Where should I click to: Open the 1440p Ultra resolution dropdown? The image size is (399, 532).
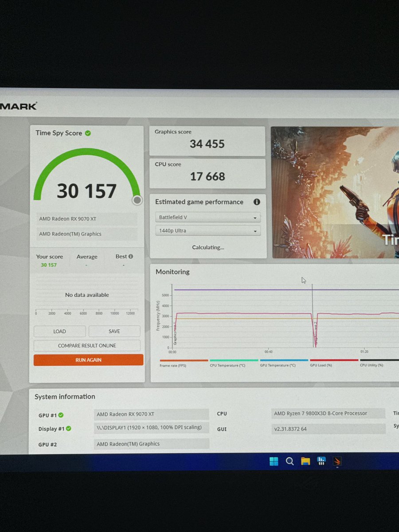coord(208,231)
